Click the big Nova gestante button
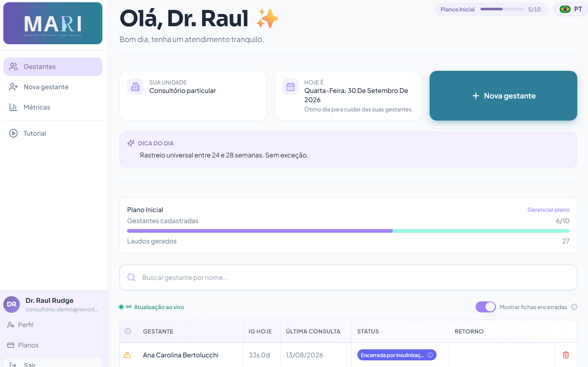This screenshot has width=588, height=367. 503,96
